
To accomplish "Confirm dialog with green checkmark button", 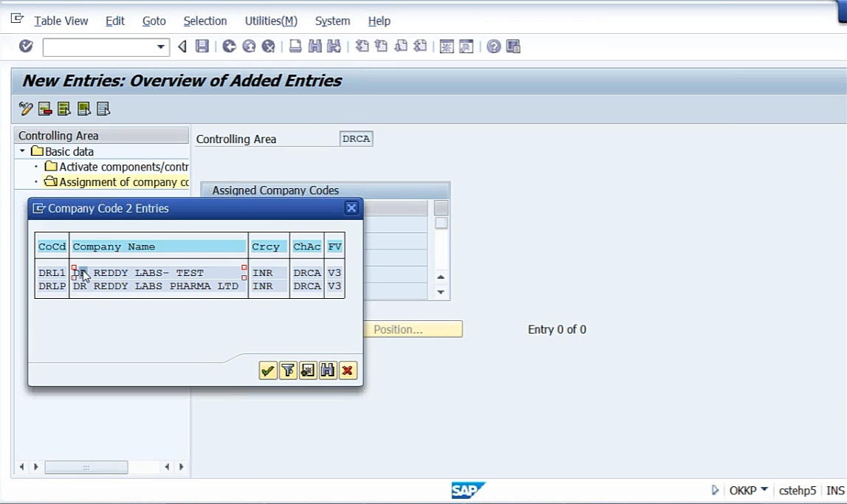I will (x=268, y=370).
